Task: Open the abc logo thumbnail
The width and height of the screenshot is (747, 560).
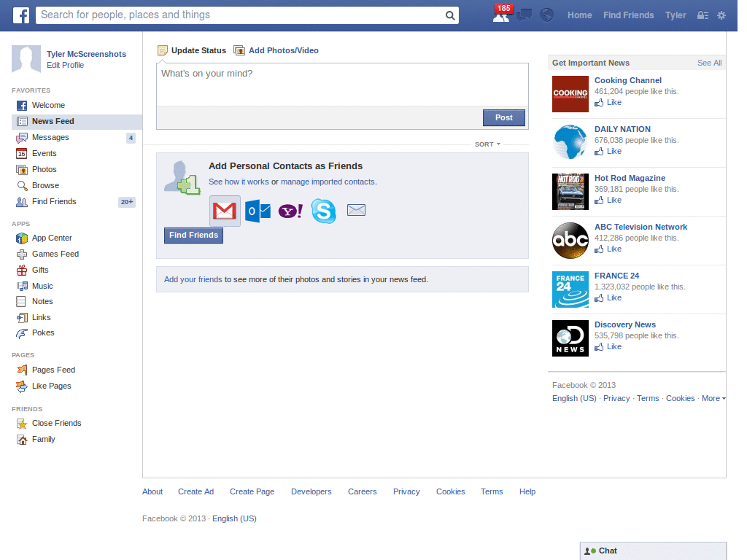Action: pyautogui.click(x=570, y=241)
